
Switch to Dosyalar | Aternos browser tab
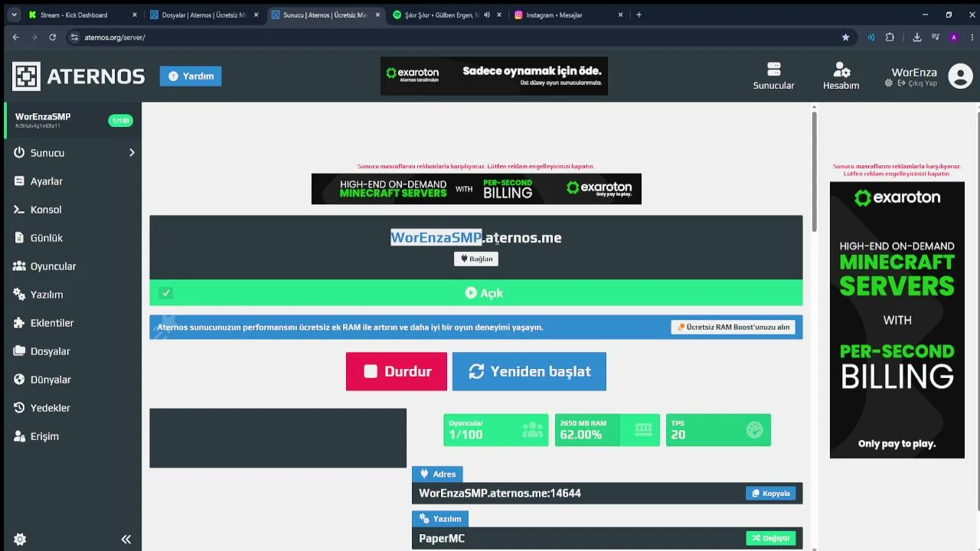tap(203, 15)
